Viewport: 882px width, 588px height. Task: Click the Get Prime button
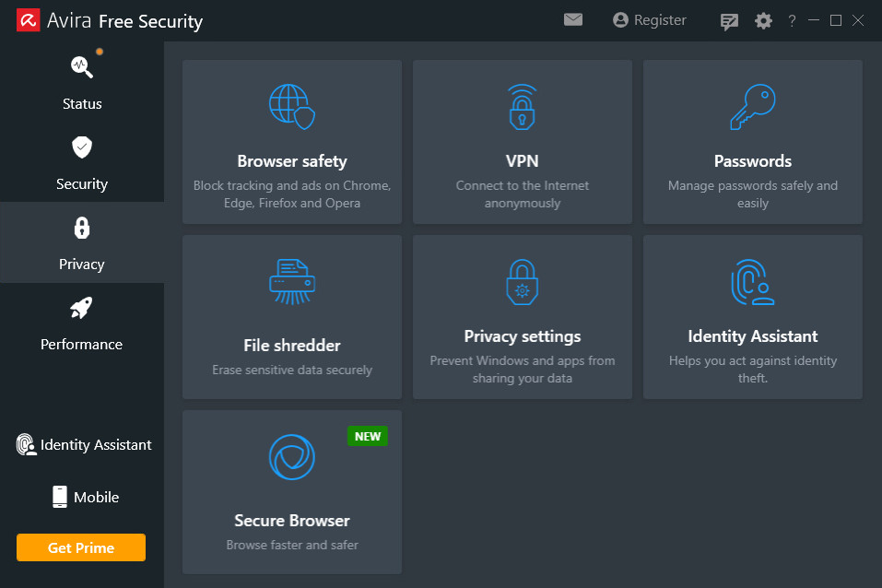81,547
